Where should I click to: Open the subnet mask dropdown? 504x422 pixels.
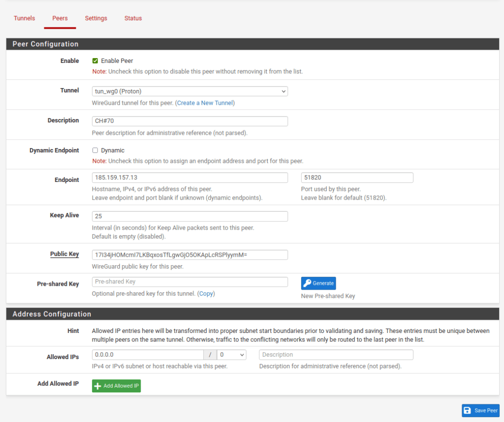pos(231,355)
